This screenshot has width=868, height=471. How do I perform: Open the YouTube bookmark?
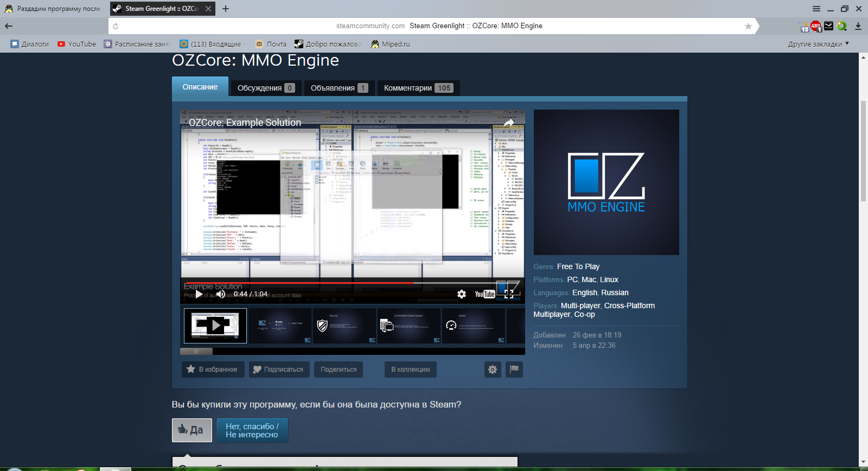click(76, 44)
